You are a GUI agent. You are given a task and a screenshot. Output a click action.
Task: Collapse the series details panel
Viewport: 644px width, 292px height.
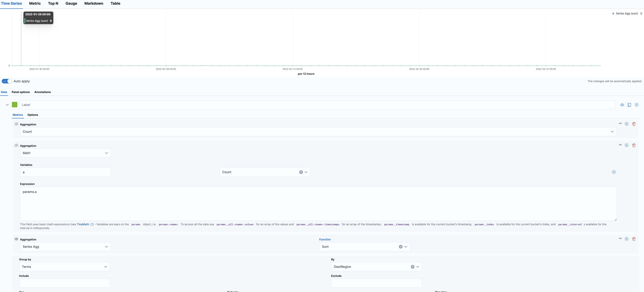click(x=7, y=105)
